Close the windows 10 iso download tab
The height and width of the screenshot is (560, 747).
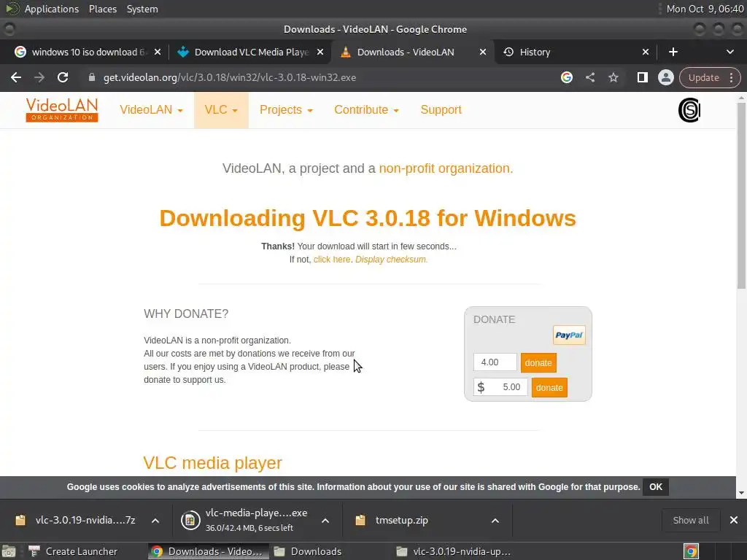[158, 52]
